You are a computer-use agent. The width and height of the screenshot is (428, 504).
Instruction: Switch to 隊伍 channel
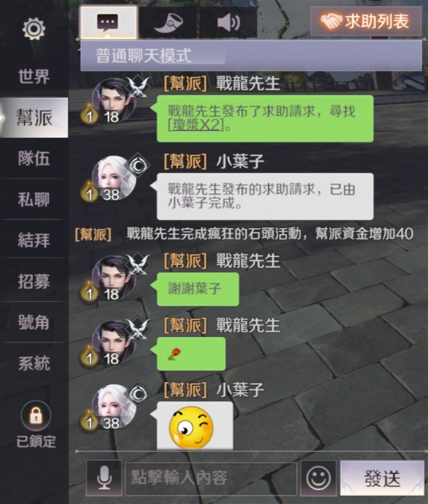click(34, 159)
